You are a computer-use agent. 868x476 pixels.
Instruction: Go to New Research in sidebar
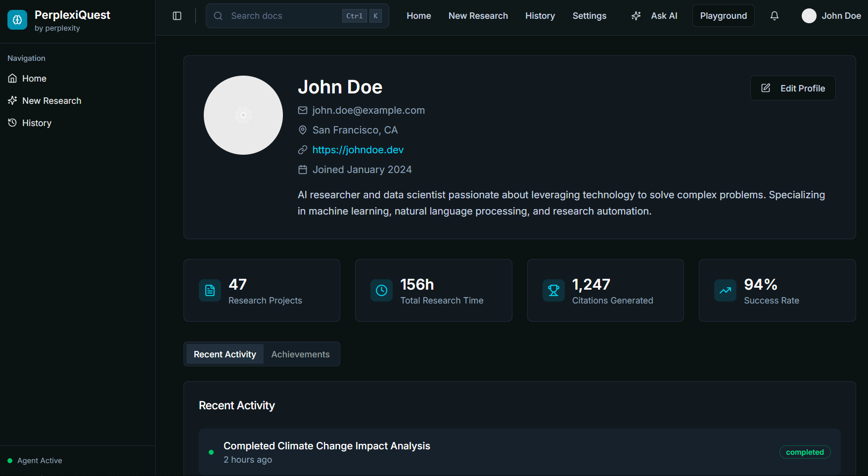[x=52, y=101]
